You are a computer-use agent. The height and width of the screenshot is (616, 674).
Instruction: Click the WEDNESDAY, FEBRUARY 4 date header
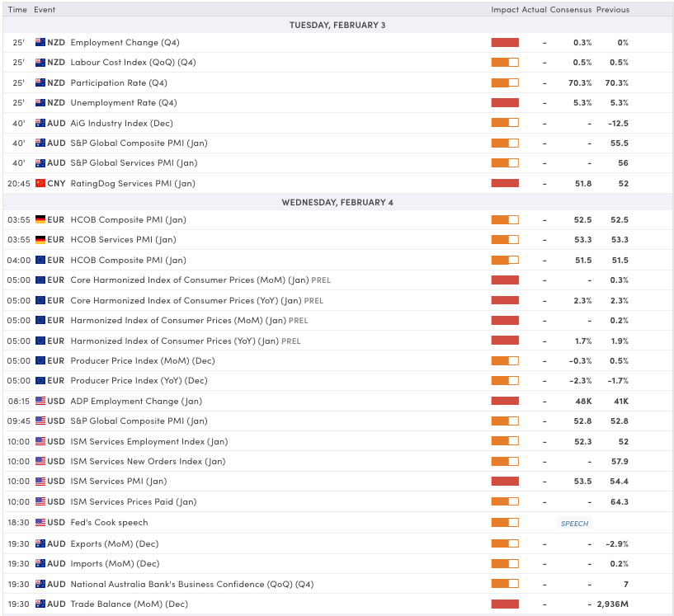click(337, 202)
